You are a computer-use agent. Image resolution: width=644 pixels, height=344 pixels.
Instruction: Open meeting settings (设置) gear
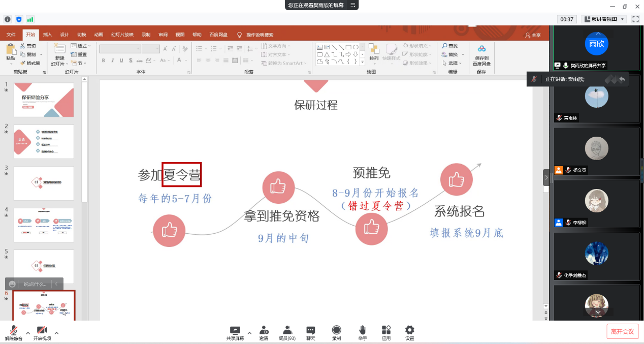(409, 331)
